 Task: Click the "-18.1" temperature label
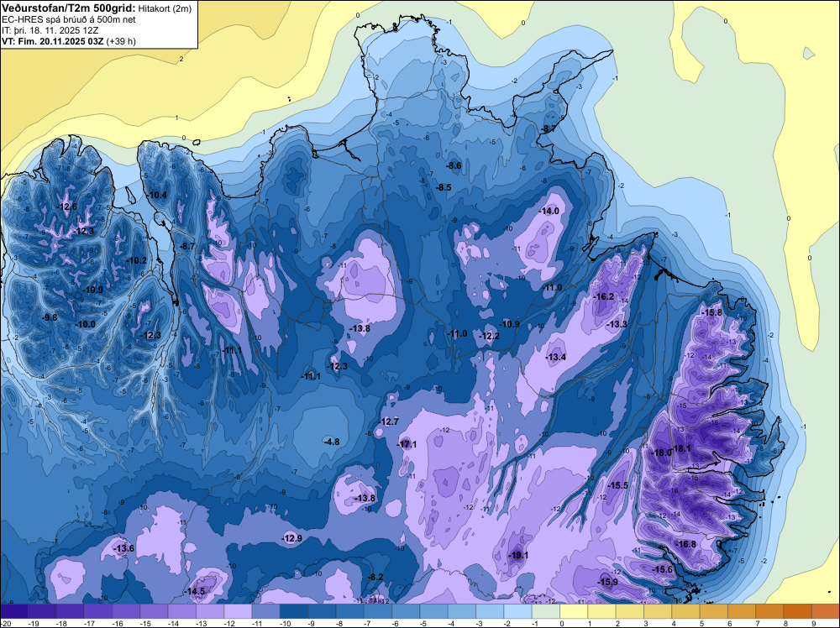pyautogui.click(x=682, y=448)
